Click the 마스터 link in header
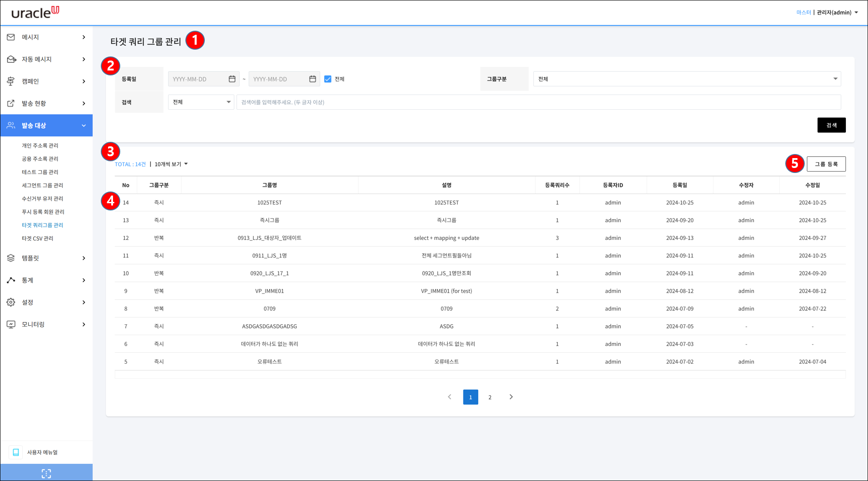 803,13
